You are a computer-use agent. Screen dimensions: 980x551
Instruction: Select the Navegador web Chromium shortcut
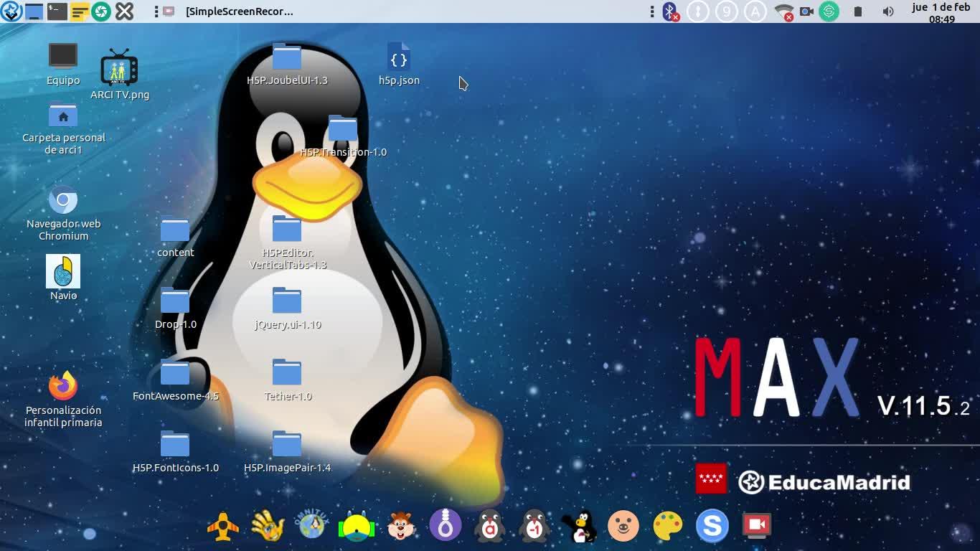63,213
